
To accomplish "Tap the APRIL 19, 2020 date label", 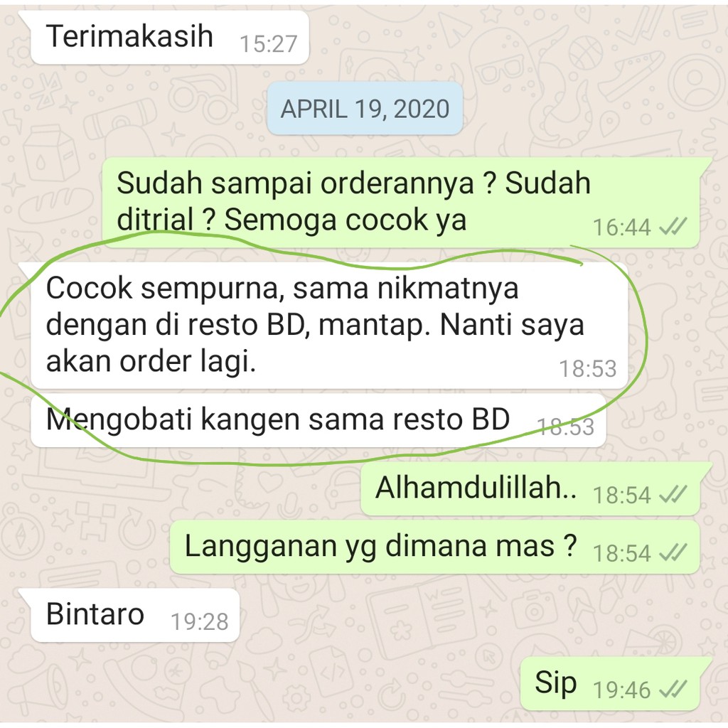I will 365,109.
